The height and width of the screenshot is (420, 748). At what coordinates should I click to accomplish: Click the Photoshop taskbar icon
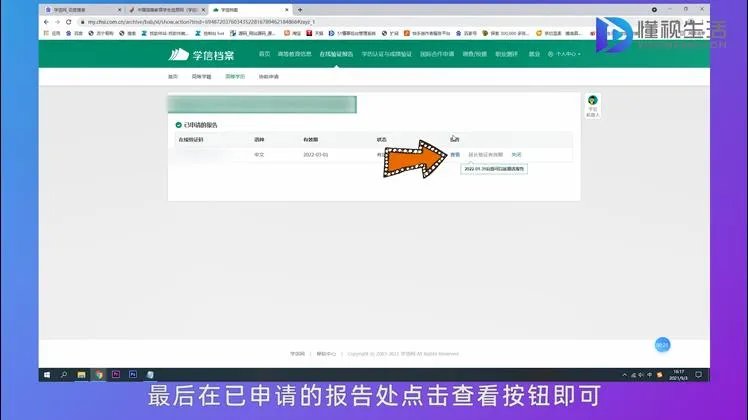pos(133,375)
